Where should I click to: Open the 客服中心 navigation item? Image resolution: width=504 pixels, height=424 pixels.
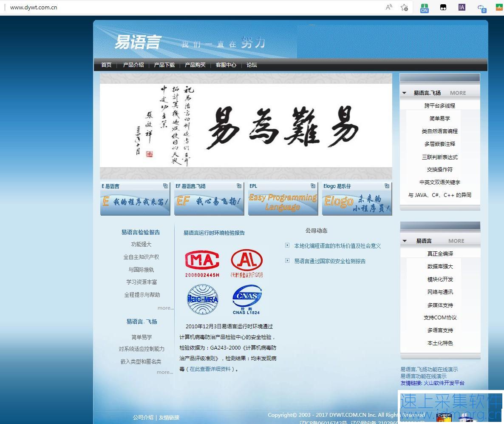tap(226, 65)
